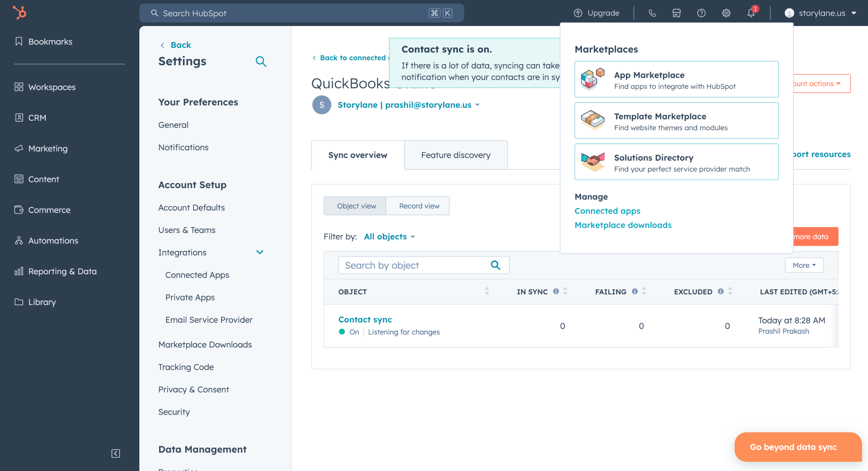868x471 pixels.
Task: Switch to Object view
Action: pos(355,206)
